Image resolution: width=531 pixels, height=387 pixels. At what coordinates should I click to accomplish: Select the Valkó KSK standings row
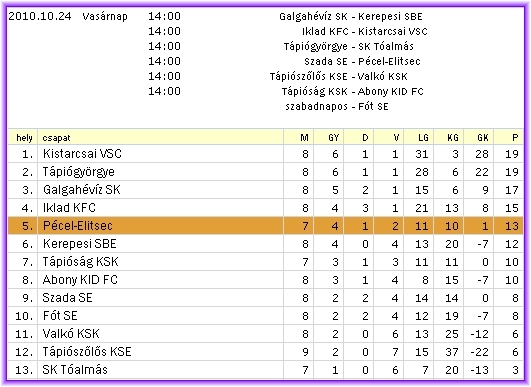pyautogui.click(x=266, y=334)
